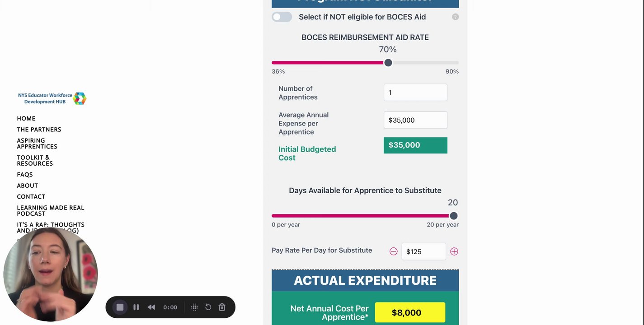Click the Average Annual Expense input field
This screenshot has height=325, width=644.
coord(415,120)
